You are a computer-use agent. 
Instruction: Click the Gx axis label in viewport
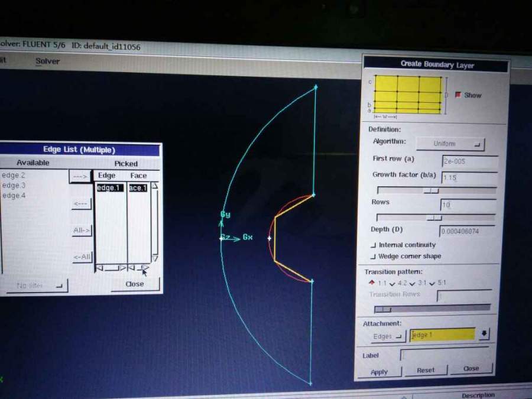(248, 237)
